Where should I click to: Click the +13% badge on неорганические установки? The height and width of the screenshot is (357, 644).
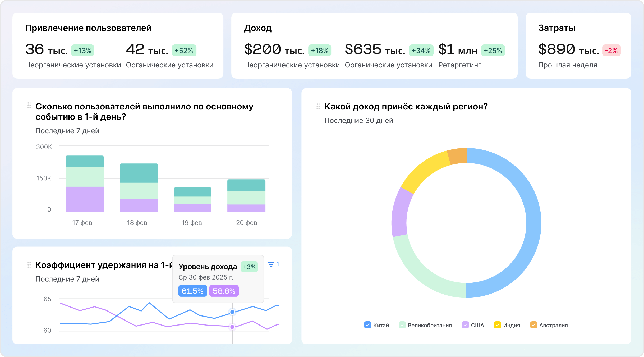tap(83, 50)
